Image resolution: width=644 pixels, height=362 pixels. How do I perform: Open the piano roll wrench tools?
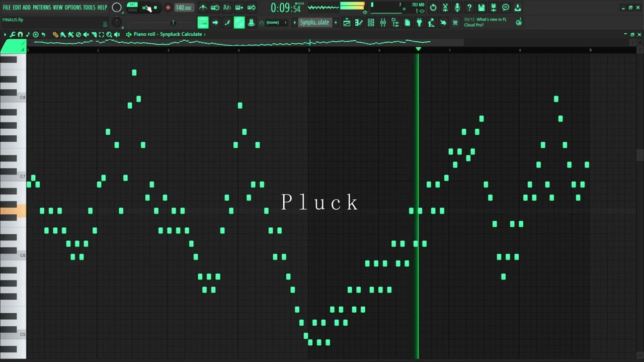pos(13,34)
